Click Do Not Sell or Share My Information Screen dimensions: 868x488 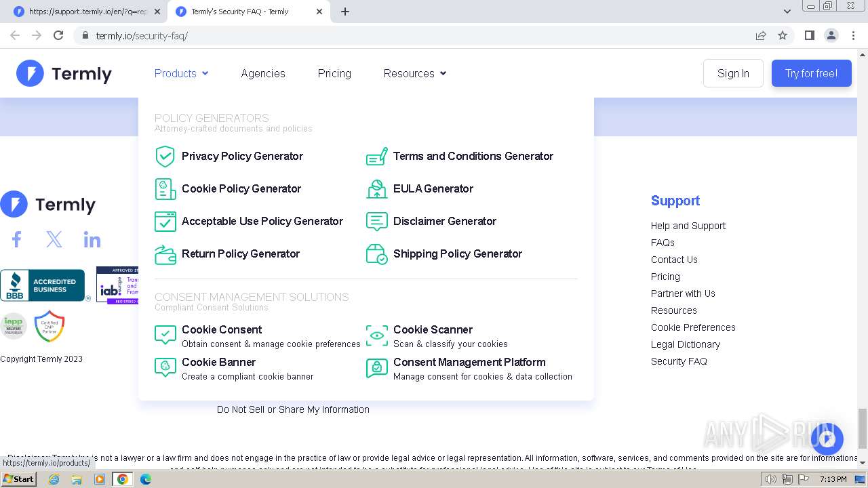293,409
